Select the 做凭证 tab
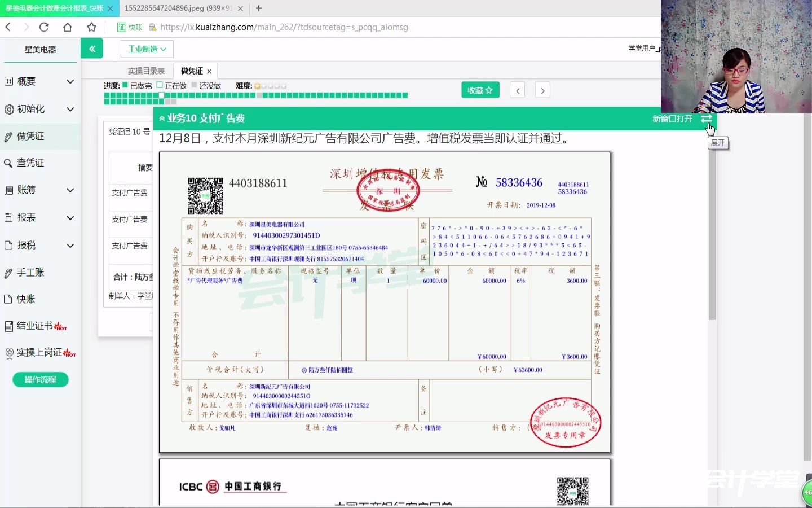Screen dimensions: 812x508 pos(192,71)
